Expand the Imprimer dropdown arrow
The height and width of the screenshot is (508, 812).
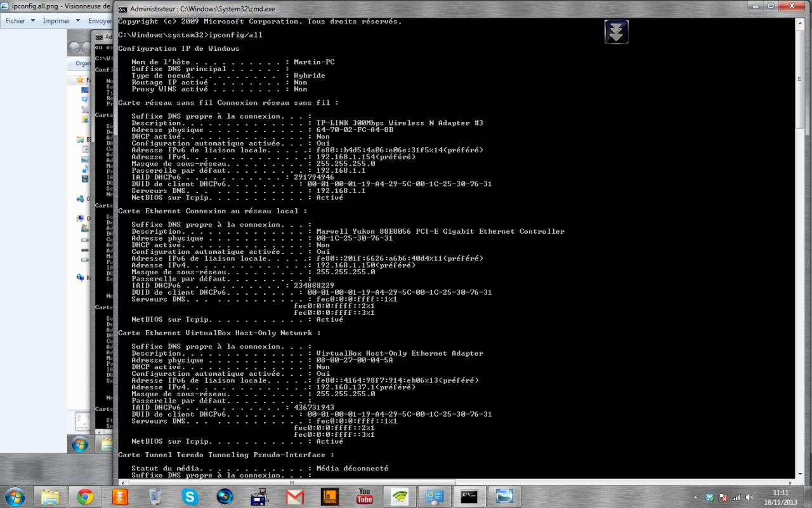pyautogui.click(x=77, y=20)
